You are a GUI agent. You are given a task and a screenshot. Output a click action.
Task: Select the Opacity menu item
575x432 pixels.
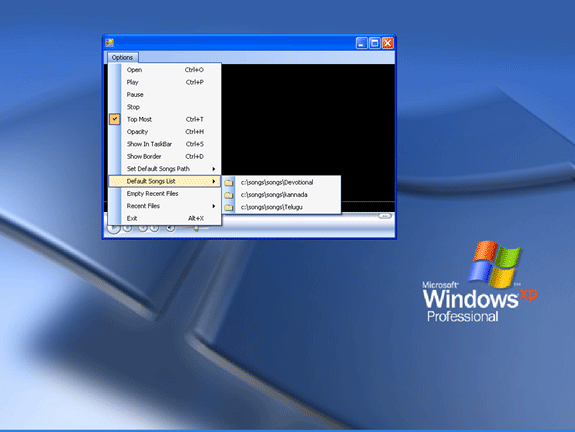[x=165, y=132]
